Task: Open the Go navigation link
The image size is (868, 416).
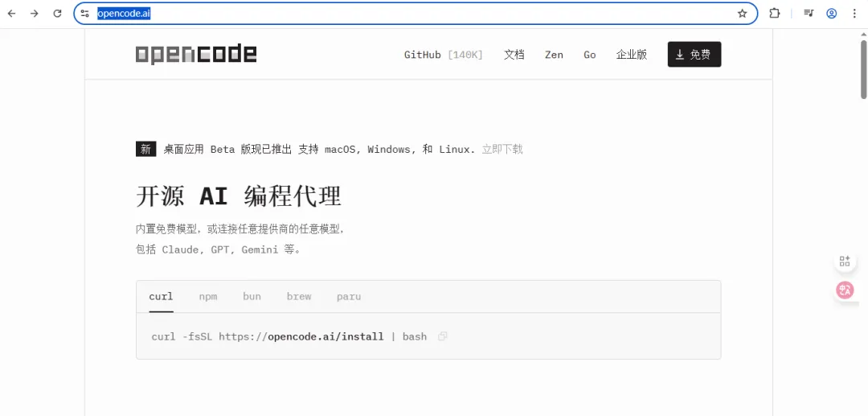Action: 590,55
